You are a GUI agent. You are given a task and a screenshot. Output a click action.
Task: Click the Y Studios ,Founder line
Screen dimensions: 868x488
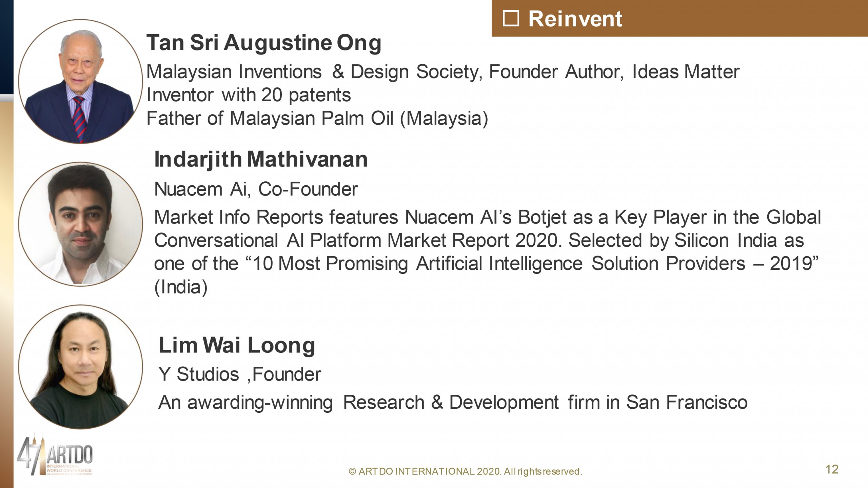240,374
